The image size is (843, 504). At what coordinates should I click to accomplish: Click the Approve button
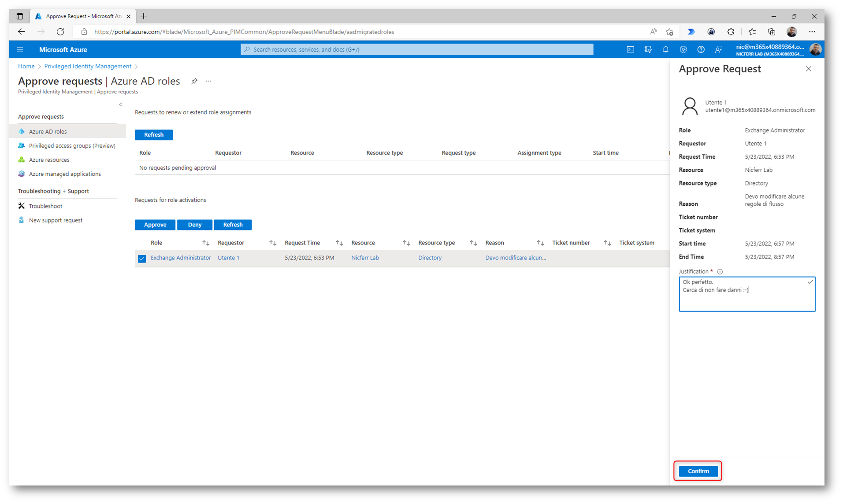(x=155, y=225)
